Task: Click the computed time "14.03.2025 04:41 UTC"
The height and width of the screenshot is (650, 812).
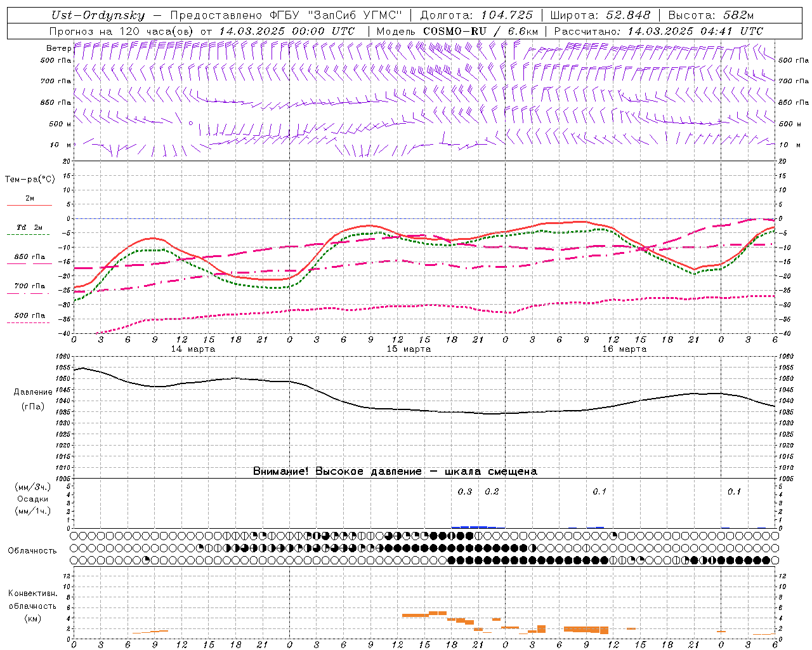Action: point(695,31)
